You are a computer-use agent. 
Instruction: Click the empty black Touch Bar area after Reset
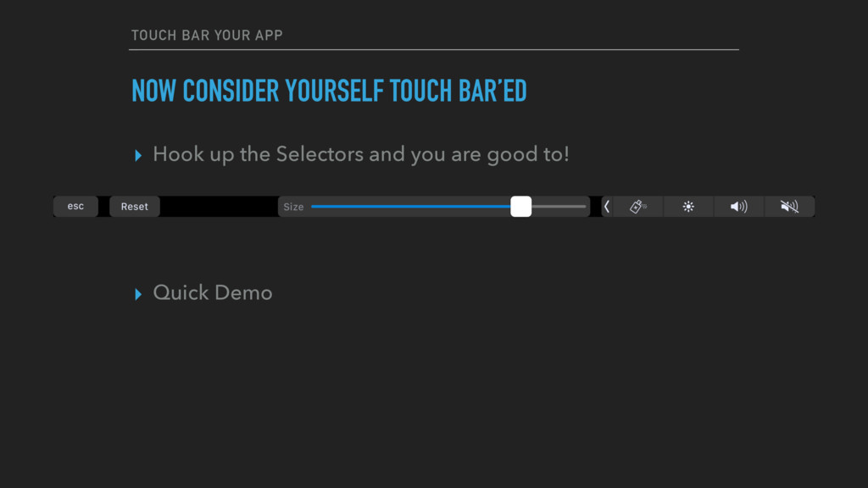pyautogui.click(x=219, y=207)
